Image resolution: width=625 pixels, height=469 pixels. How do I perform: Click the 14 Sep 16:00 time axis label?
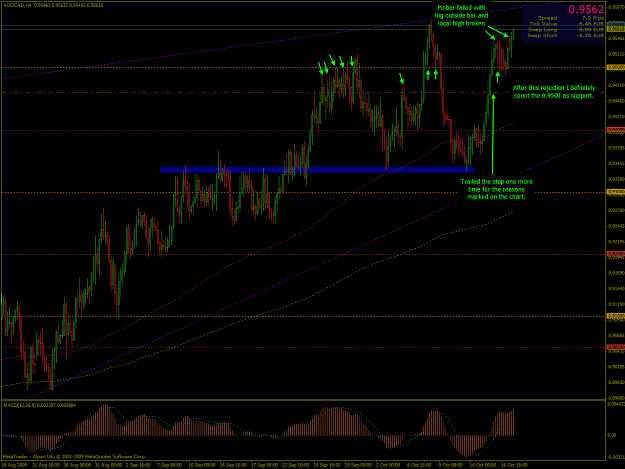click(x=233, y=465)
